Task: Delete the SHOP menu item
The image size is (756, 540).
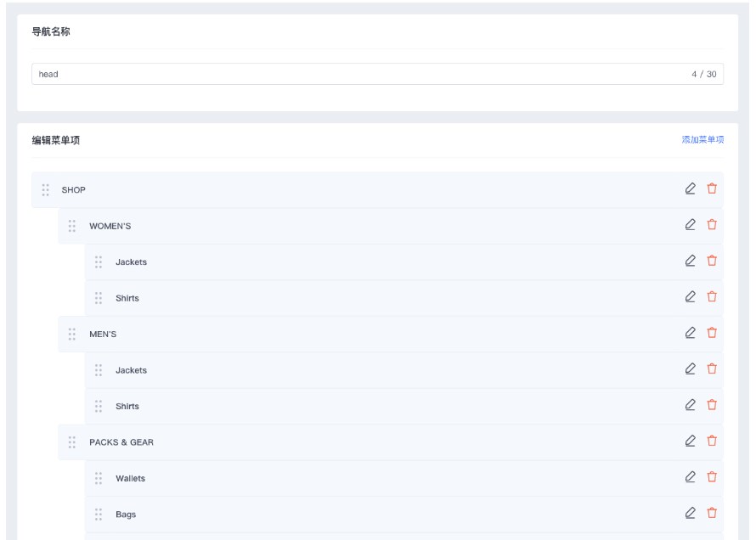Action: pyautogui.click(x=712, y=188)
